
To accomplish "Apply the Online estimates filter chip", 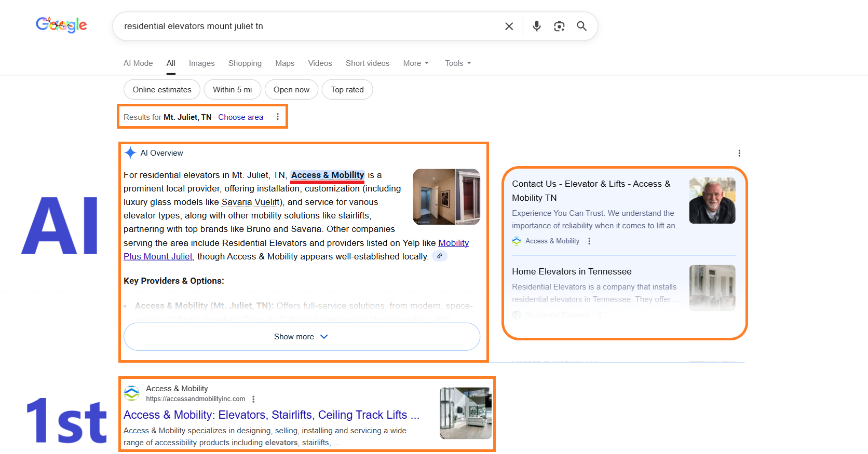I will 162,90.
